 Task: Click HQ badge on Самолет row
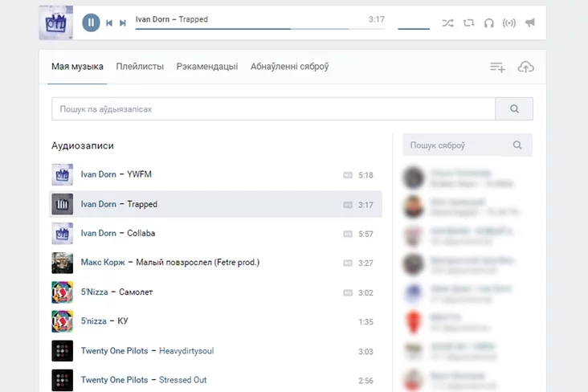coord(348,293)
